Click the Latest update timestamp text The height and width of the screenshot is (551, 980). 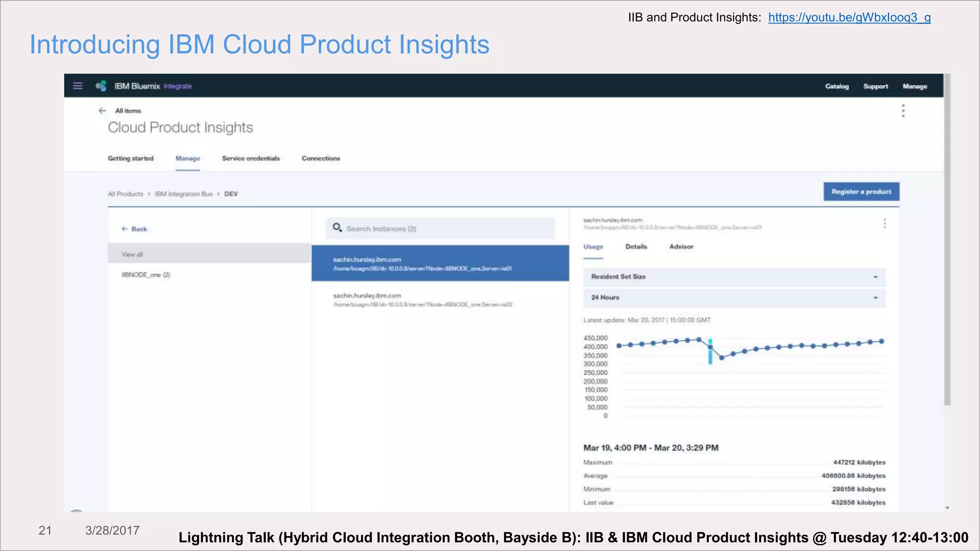pos(647,320)
